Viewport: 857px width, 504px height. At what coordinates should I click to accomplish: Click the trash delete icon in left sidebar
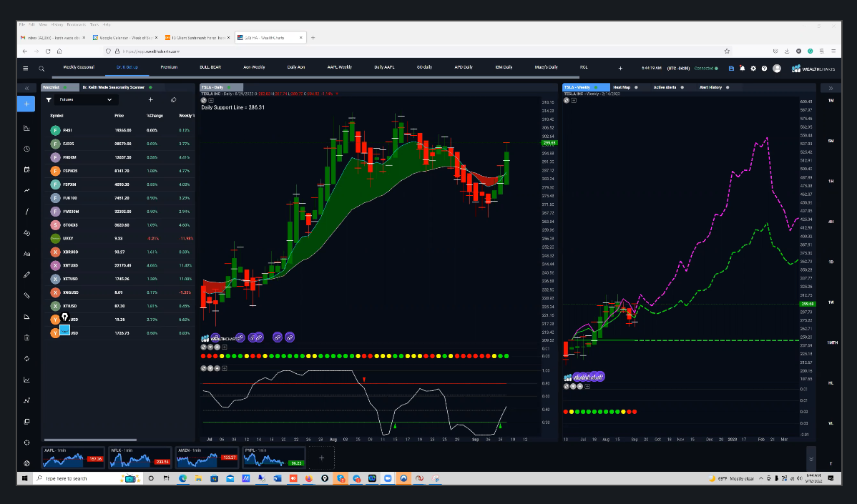(26, 337)
